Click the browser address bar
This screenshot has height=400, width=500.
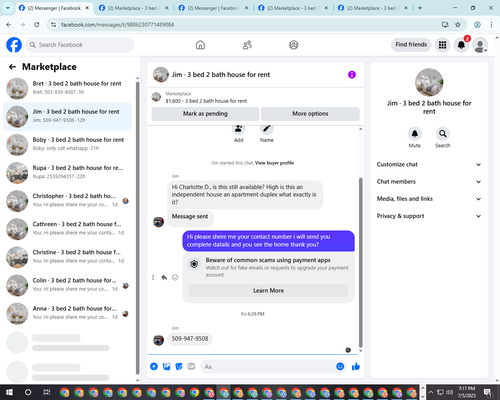tap(247, 25)
